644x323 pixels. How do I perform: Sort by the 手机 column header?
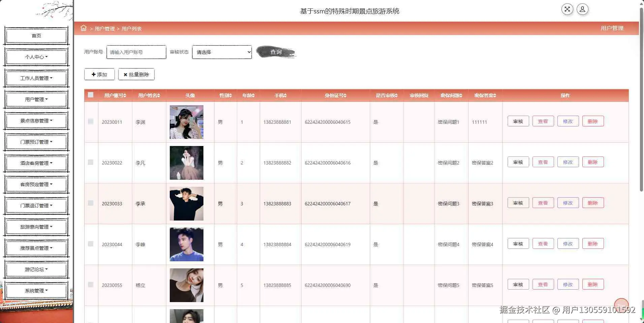point(281,95)
